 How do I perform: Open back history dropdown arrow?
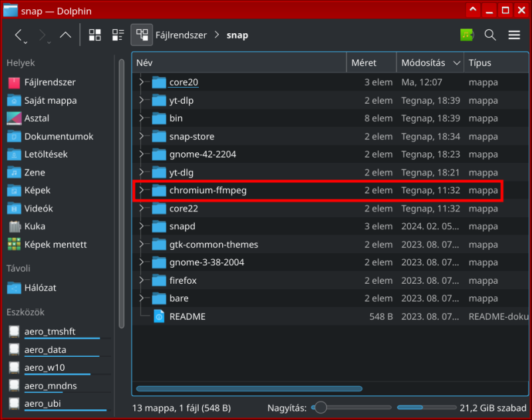coord(25,43)
